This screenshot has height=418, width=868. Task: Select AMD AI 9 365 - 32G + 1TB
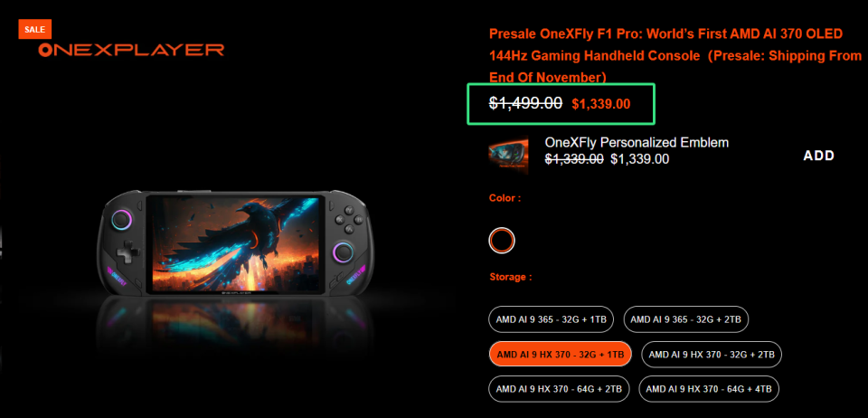pos(552,319)
